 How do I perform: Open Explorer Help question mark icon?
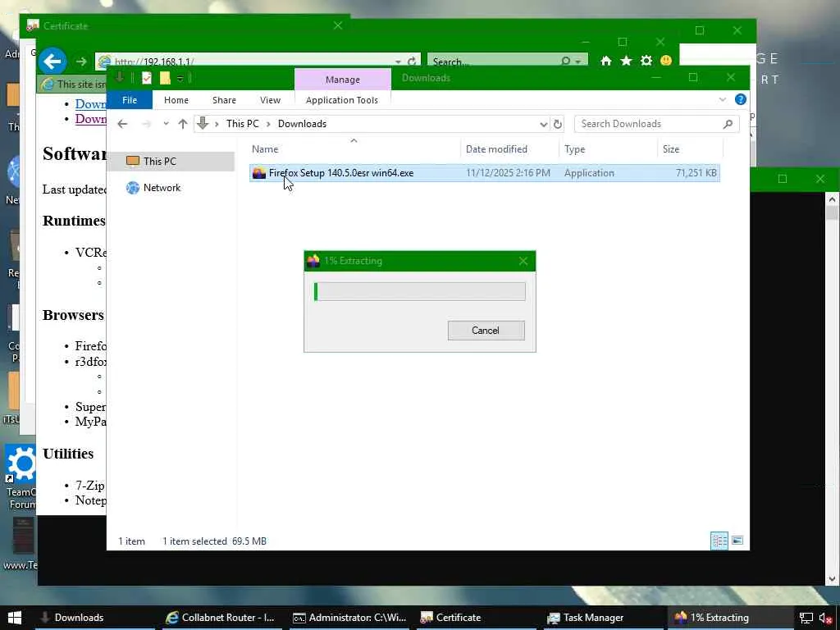741,99
